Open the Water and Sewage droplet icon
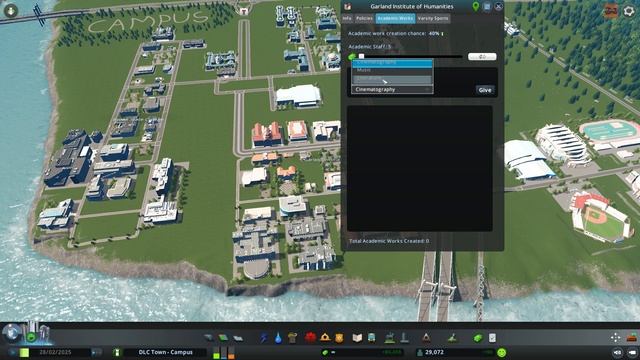This screenshot has height=360, width=640. (278, 338)
